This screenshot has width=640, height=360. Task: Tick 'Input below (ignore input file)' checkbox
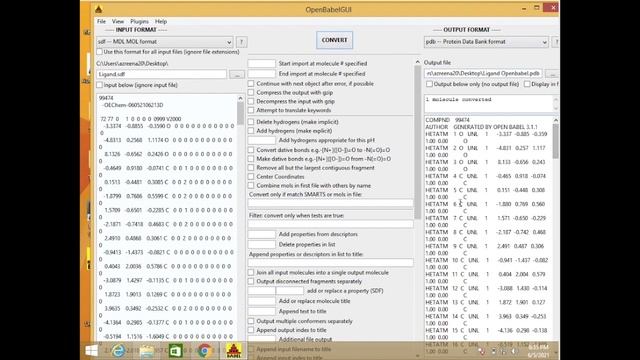100,85
